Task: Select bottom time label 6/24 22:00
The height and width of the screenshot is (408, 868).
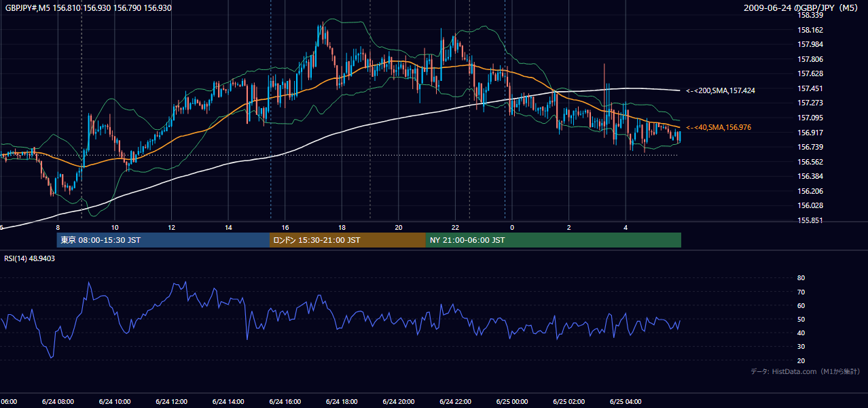Action: point(455,401)
